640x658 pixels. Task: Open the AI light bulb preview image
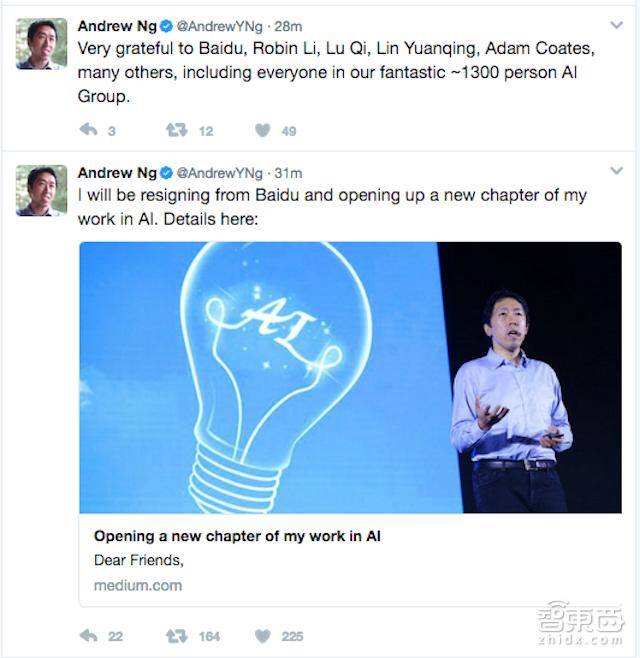pyautogui.click(x=350, y=377)
